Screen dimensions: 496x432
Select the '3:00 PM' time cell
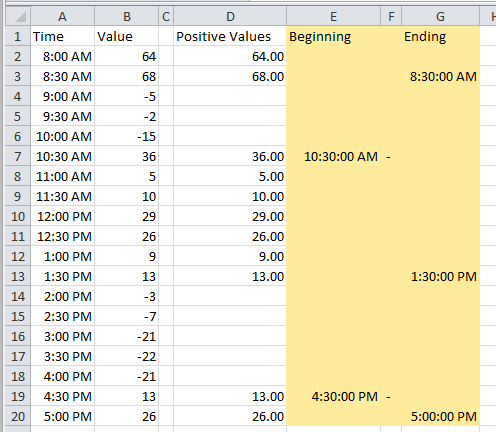click(x=62, y=336)
